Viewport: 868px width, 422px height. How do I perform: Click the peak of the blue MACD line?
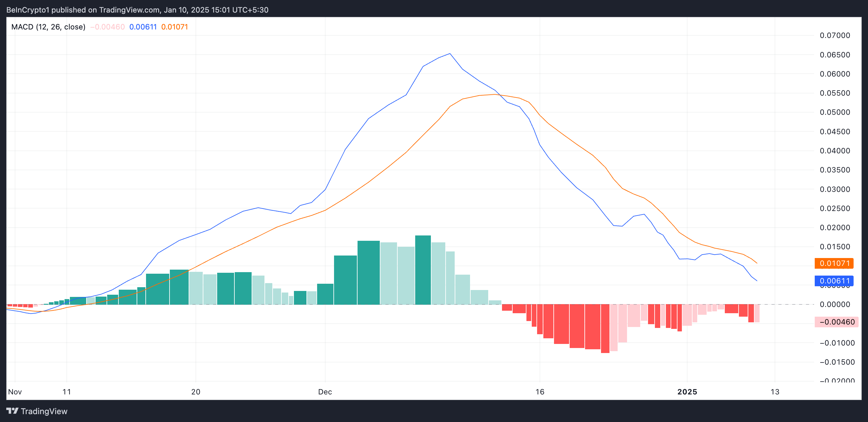(450, 54)
